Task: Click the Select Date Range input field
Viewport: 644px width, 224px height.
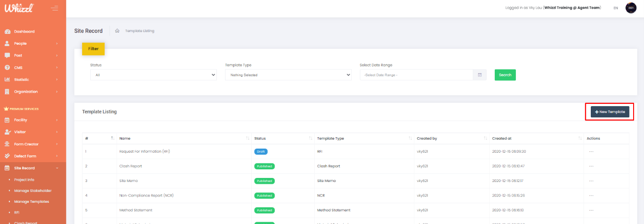Action: [x=416, y=75]
